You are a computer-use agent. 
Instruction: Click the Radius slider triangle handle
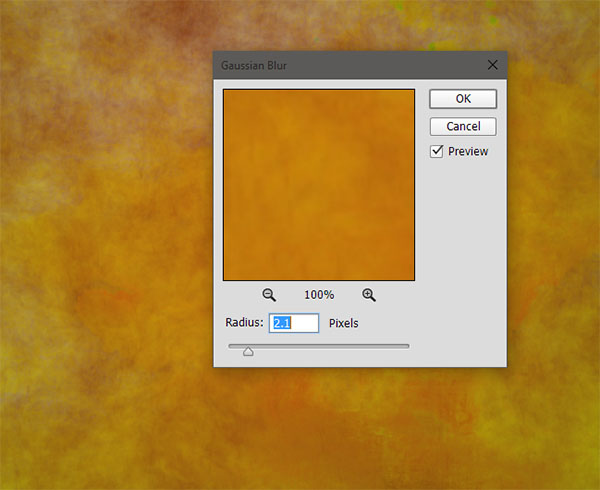[x=248, y=351]
